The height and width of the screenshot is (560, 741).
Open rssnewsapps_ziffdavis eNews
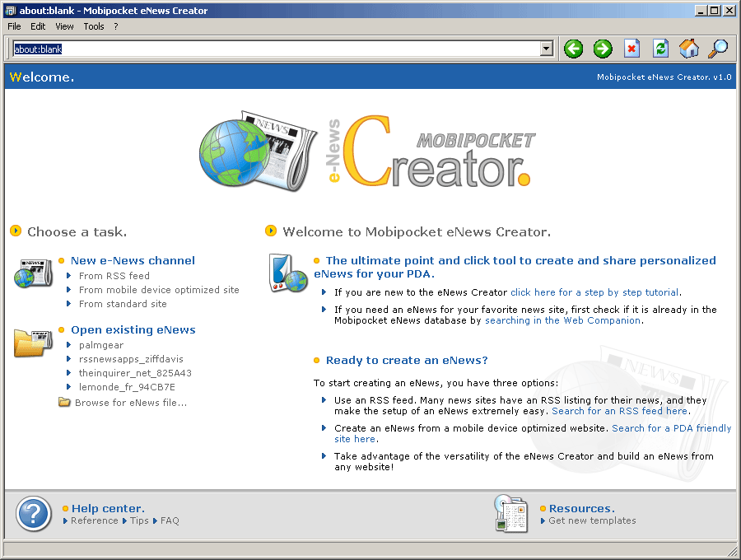pyautogui.click(x=131, y=359)
